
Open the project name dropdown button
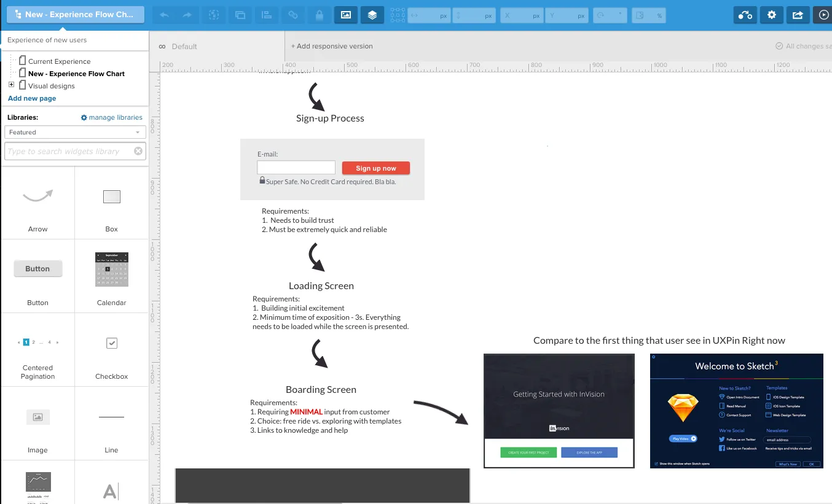[76, 15]
